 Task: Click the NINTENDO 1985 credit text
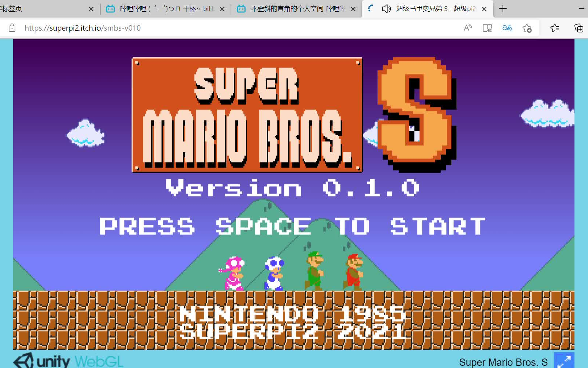292,314
